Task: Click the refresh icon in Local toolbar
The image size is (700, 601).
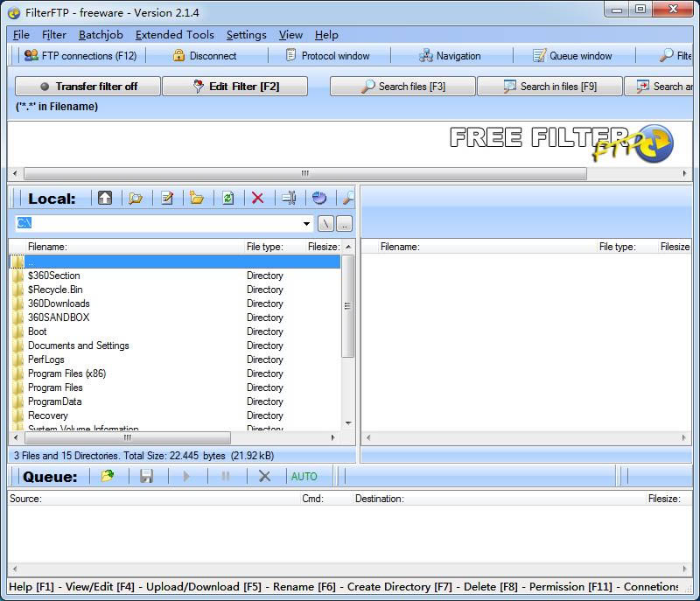Action: click(x=227, y=199)
